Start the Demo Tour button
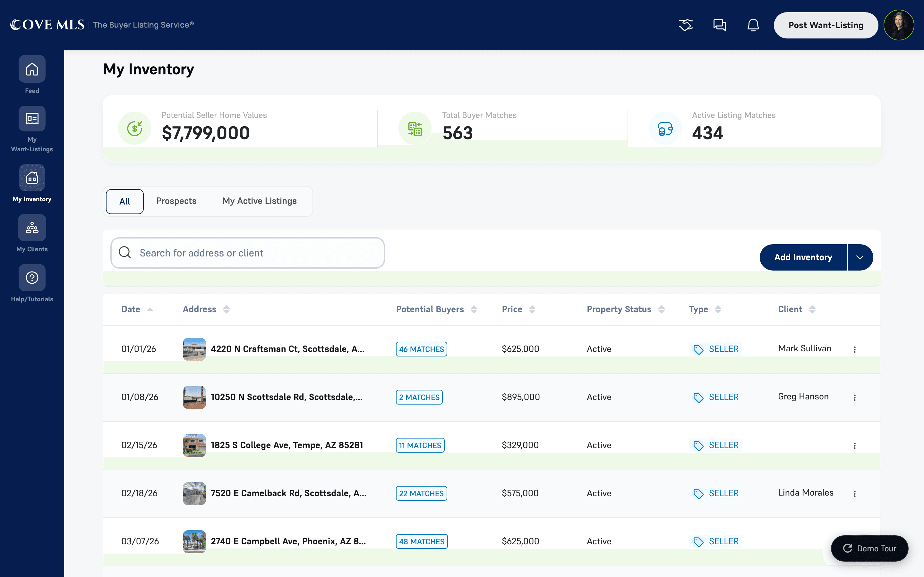 tap(869, 548)
